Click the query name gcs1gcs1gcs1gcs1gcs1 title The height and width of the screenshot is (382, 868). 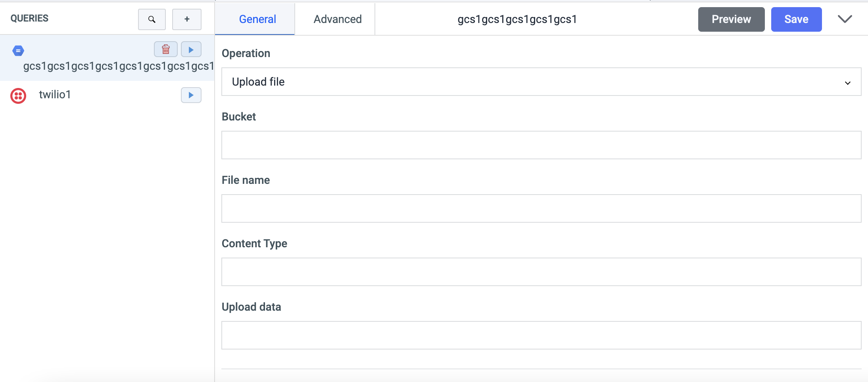click(x=517, y=19)
